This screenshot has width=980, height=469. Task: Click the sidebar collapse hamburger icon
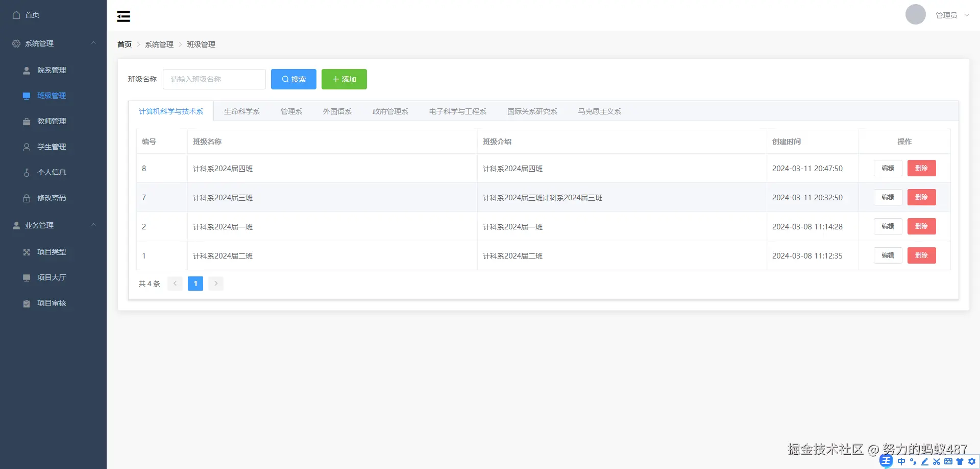pyautogui.click(x=124, y=16)
